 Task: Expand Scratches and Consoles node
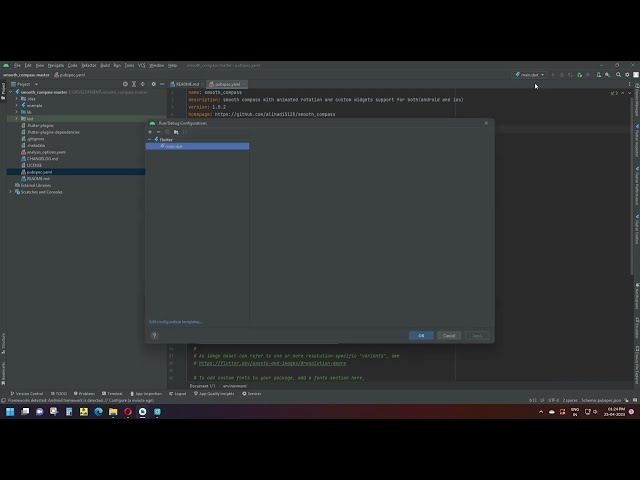(x=11, y=192)
